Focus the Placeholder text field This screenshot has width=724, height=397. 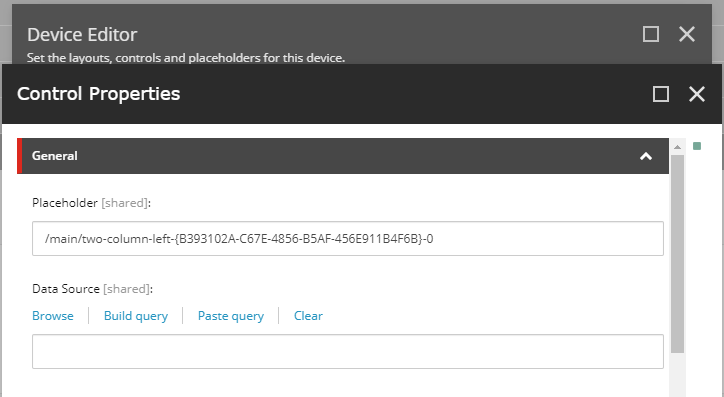click(x=348, y=239)
